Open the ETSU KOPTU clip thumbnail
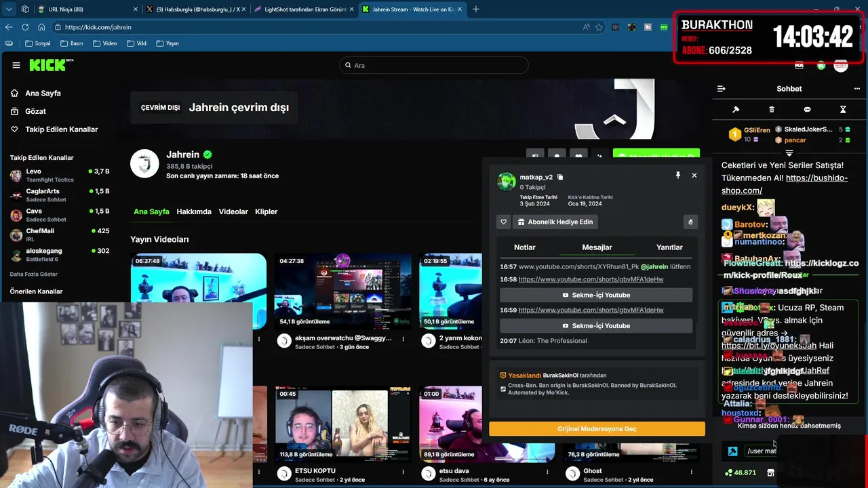 point(343,424)
